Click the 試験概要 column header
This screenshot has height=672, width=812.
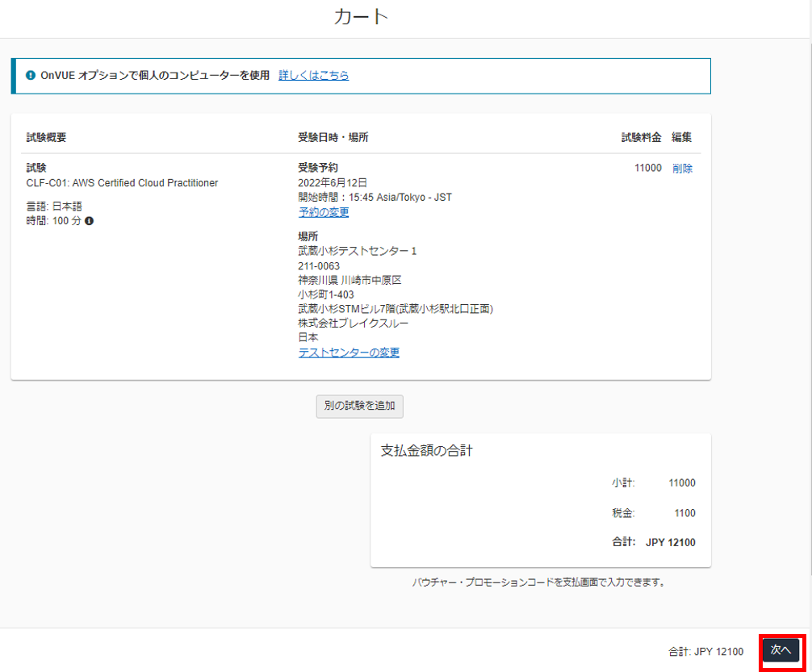[x=46, y=137]
